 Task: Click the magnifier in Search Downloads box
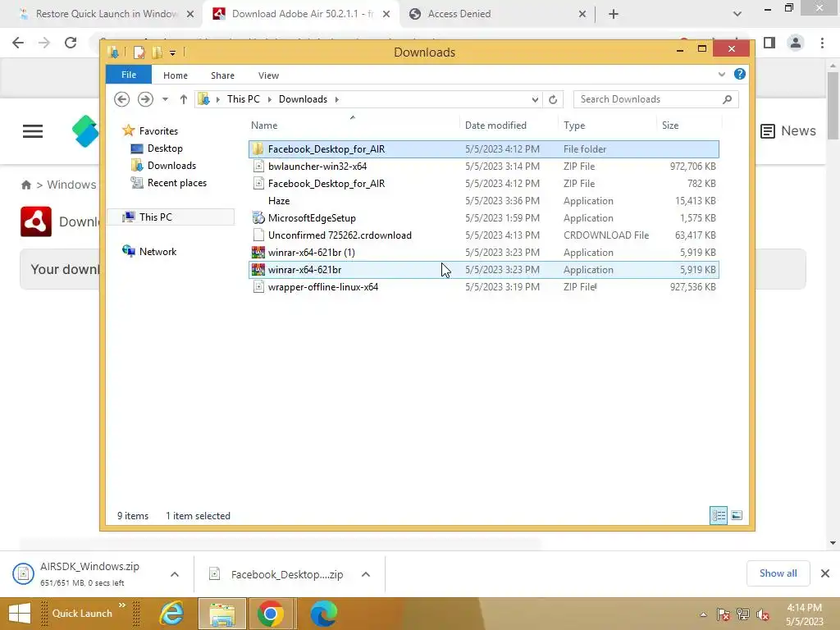(x=727, y=99)
